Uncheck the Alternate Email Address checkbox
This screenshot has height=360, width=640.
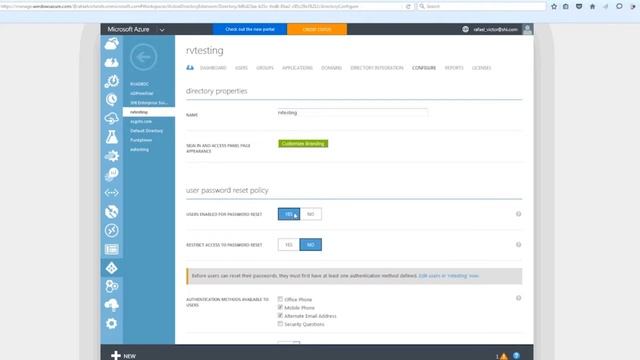coord(280,316)
